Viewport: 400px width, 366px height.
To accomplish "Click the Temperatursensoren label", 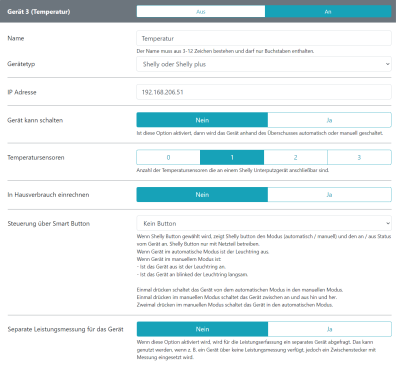I will coord(36,157).
